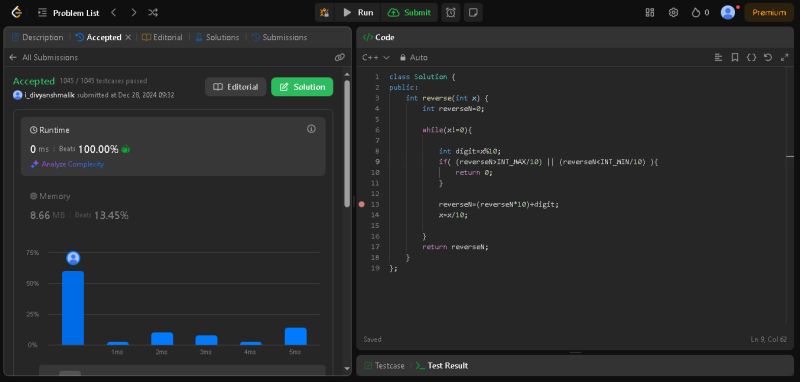Switch to the Solutions tab
The height and width of the screenshot is (382, 800).
(217, 37)
